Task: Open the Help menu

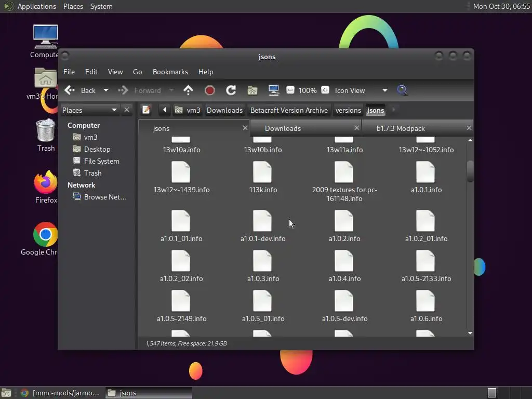Action: click(206, 72)
